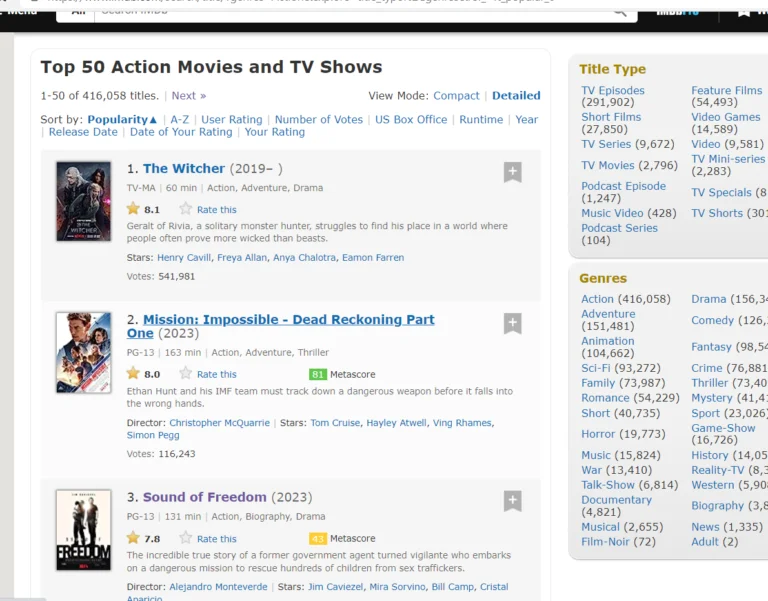Sort by User Rating
Image resolution: width=768 pixels, height=601 pixels.
coord(232,120)
